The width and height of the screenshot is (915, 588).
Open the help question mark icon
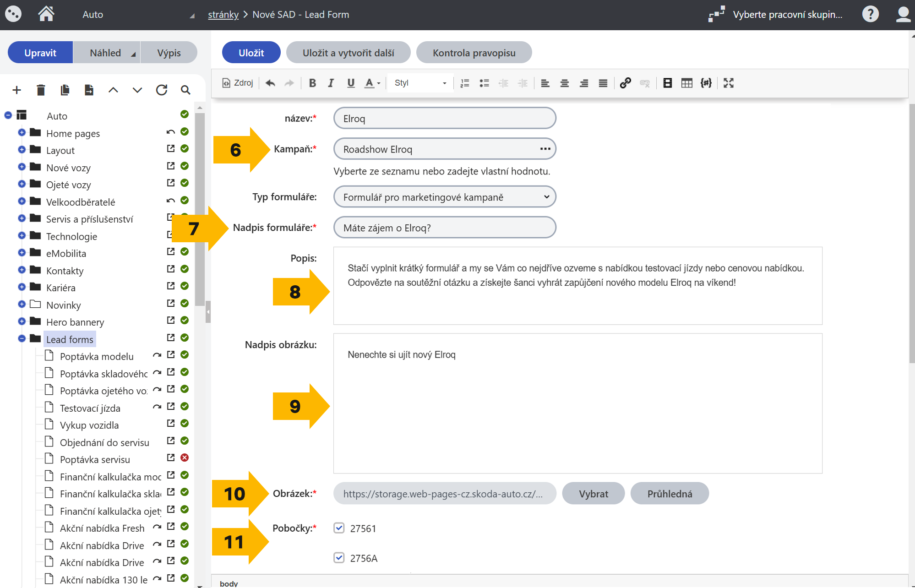coord(870,14)
